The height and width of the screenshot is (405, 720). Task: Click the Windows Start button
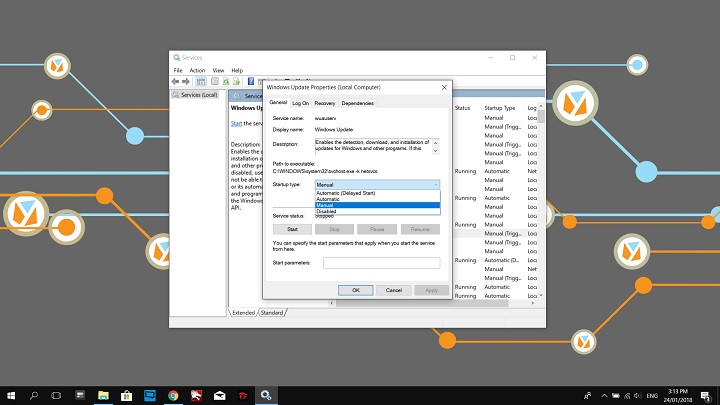click(x=11, y=395)
